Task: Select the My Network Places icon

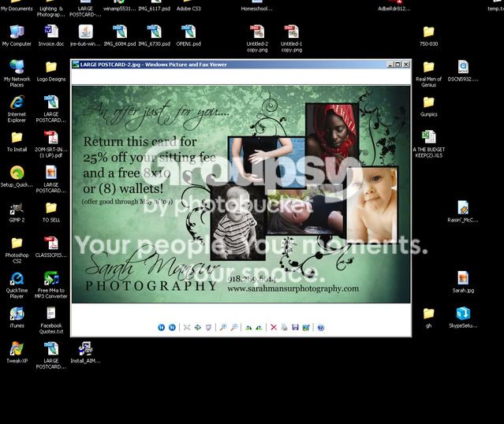Action: click(x=17, y=73)
